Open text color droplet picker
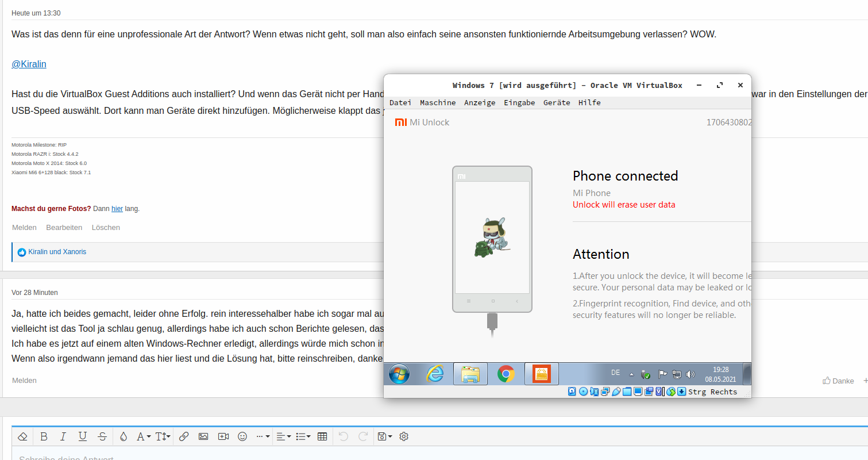 click(124, 436)
